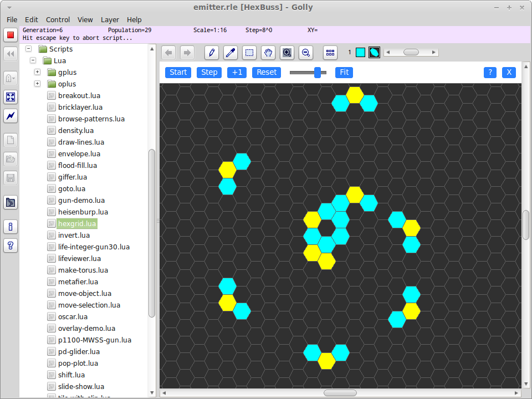Click the zoom in magnifier tool
Viewport: 532px width, 399px height.
point(287,53)
